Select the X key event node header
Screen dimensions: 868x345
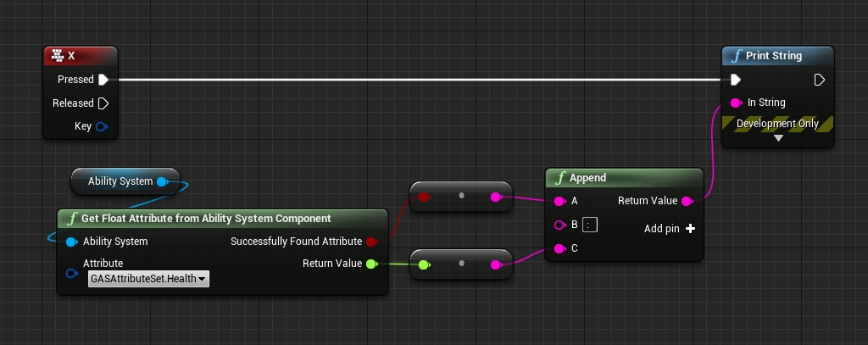pyautogui.click(x=81, y=55)
